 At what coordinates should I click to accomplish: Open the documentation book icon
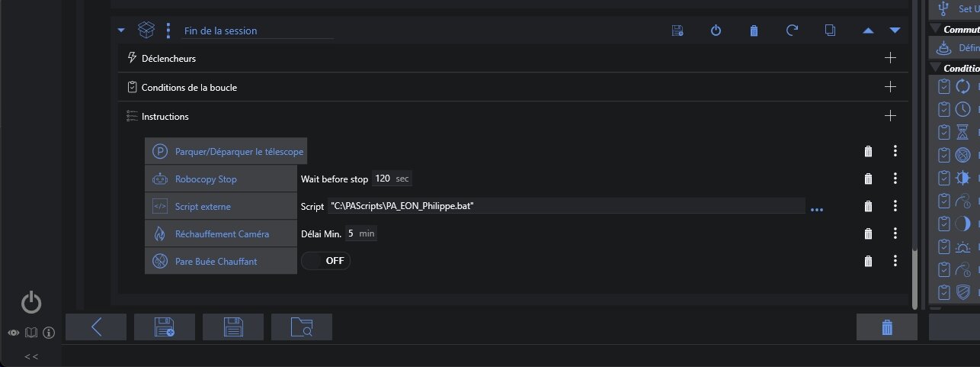point(31,333)
